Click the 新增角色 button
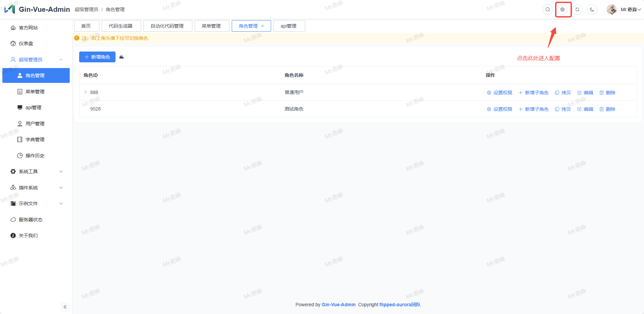 click(x=97, y=57)
